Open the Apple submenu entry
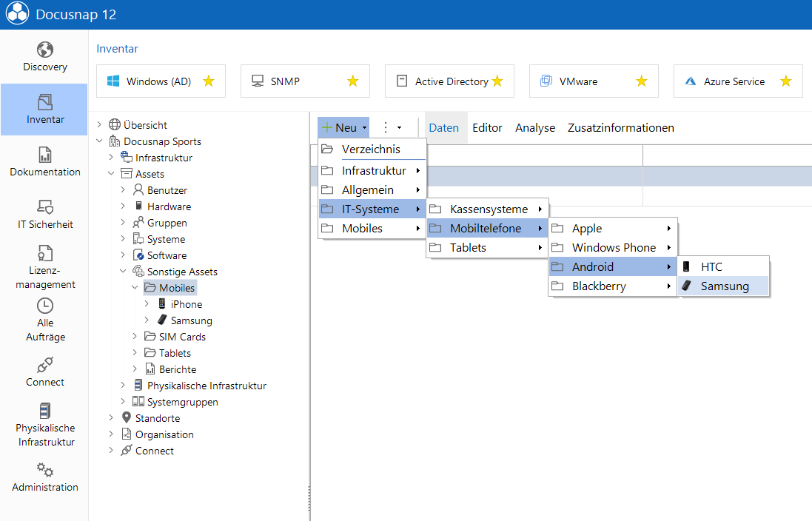 pos(613,229)
